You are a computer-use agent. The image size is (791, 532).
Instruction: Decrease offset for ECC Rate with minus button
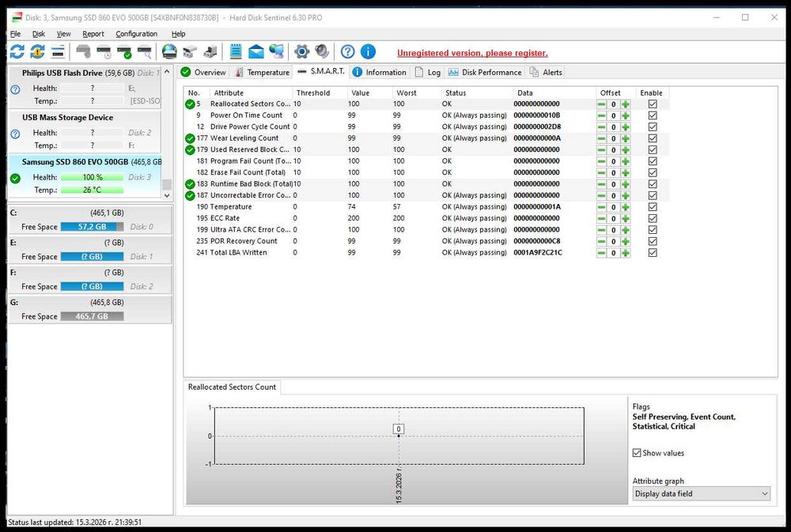pos(602,218)
